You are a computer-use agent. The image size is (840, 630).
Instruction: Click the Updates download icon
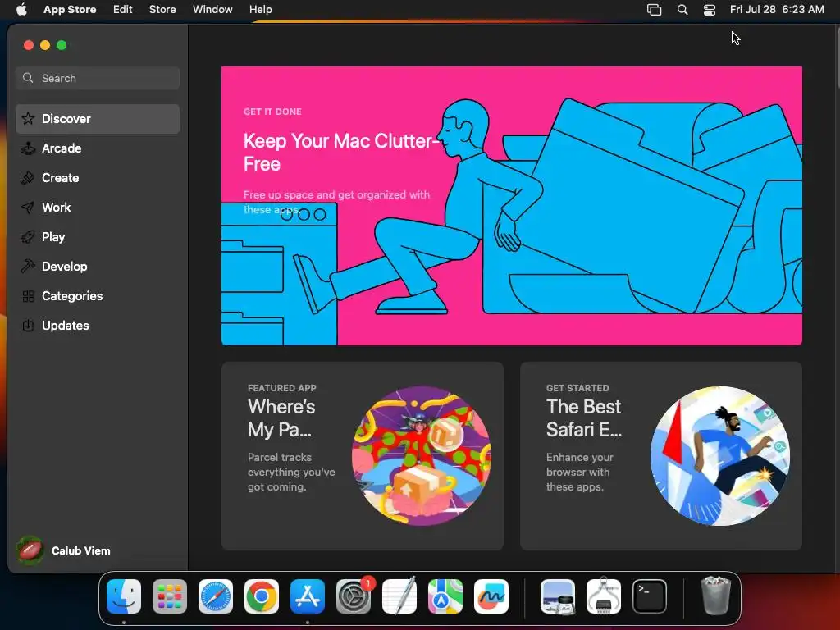28,325
